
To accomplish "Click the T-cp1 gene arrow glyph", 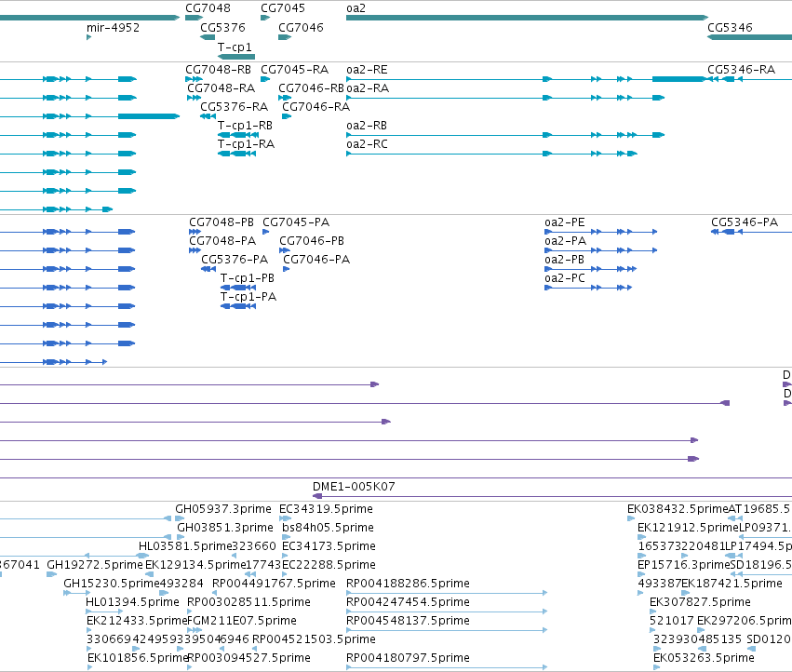I will [x=235, y=57].
